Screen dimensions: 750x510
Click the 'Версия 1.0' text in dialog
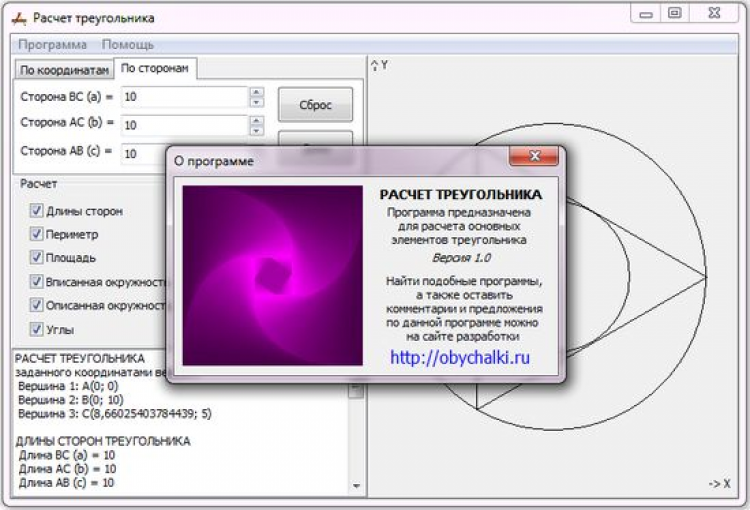coord(461,258)
